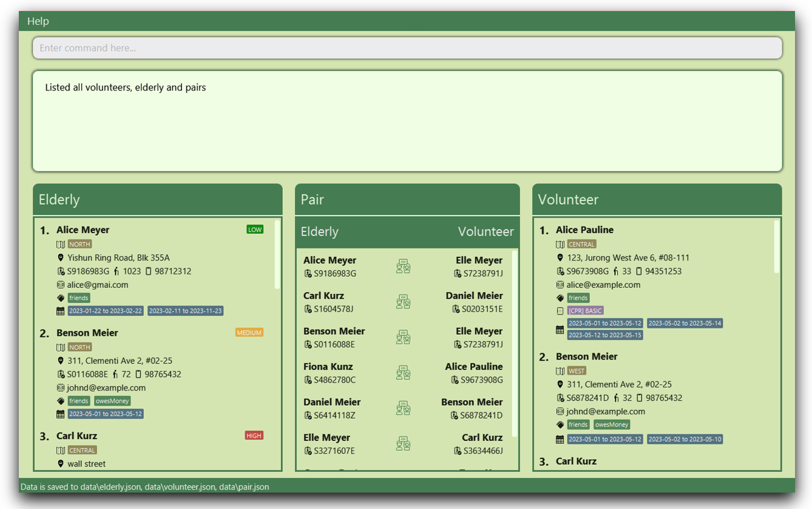This screenshot has height=509, width=812.
Task: Click 98765432 phone in Volunteer Benson Meier
Action: pos(664,398)
